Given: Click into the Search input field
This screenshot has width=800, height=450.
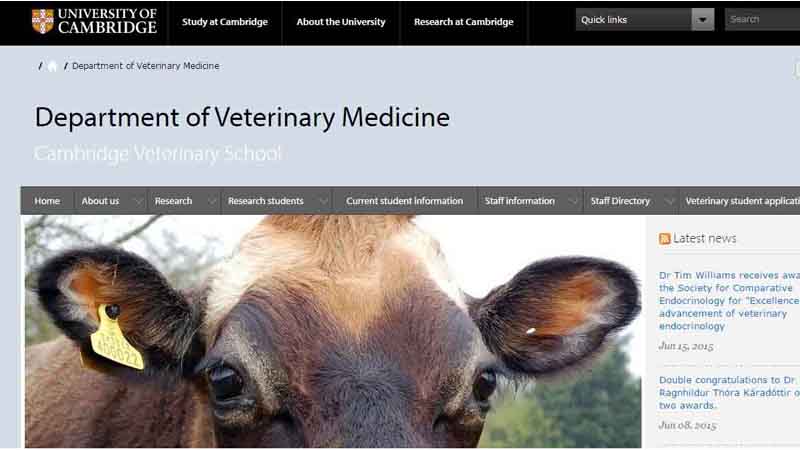Looking at the screenshot, I should click(762, 19).
